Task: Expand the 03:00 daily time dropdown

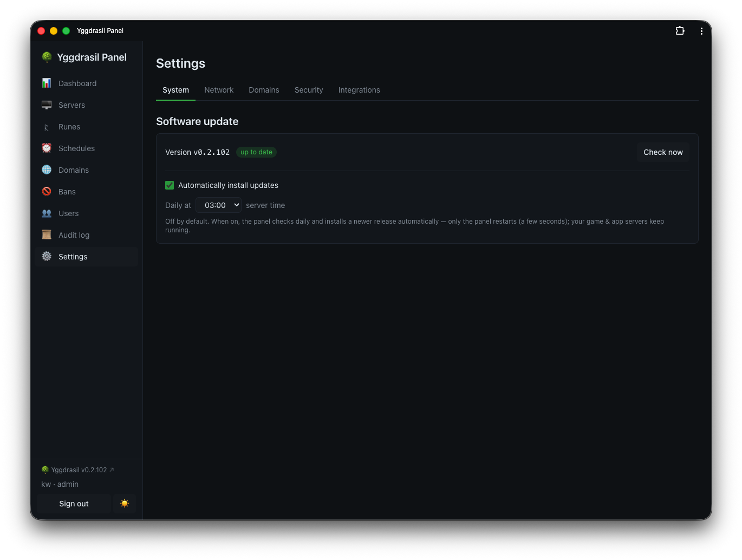Action: [218, 205]
